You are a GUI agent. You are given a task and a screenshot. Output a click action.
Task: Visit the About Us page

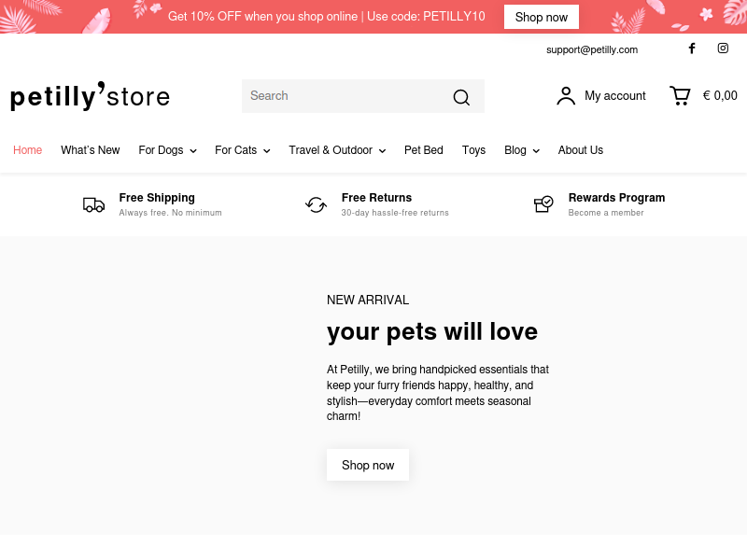pyautogui.click(x=580, y=150)
